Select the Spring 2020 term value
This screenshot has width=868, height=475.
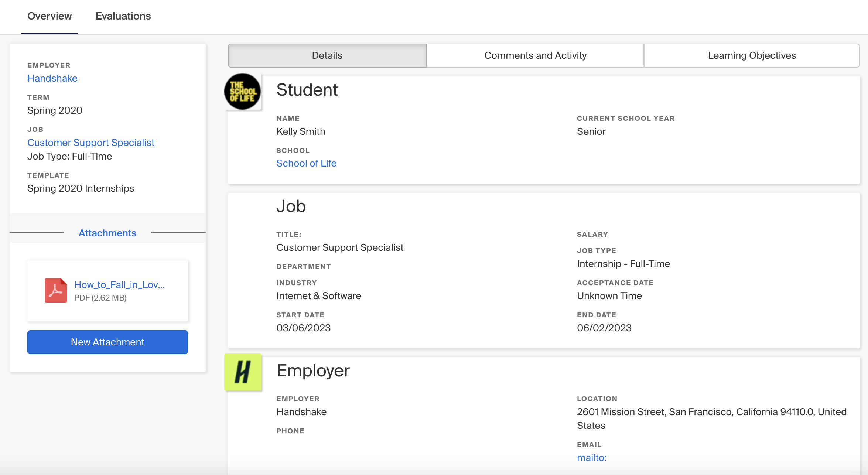tap(55, 110)
